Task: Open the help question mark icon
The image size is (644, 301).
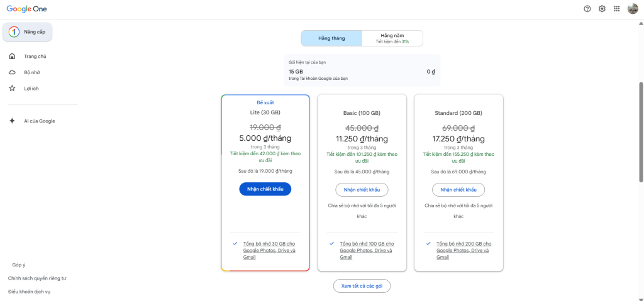Action: point(587,9)
